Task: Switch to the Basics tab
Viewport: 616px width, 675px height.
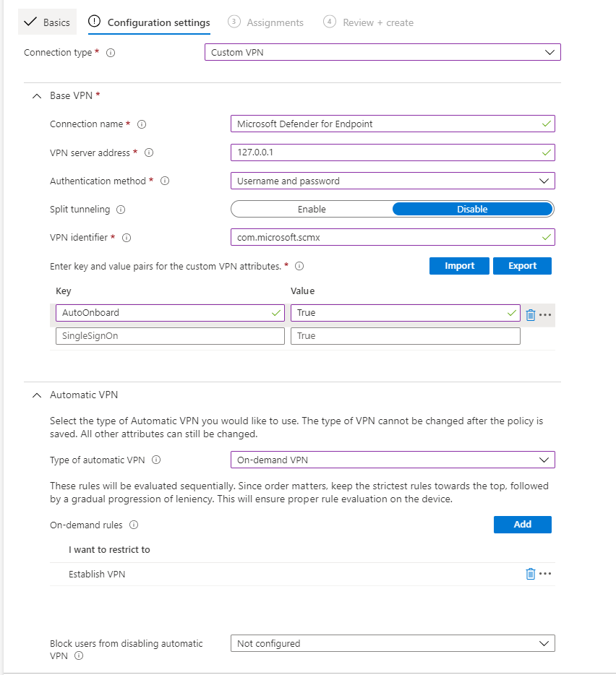Action: click(x=48, y=22)
